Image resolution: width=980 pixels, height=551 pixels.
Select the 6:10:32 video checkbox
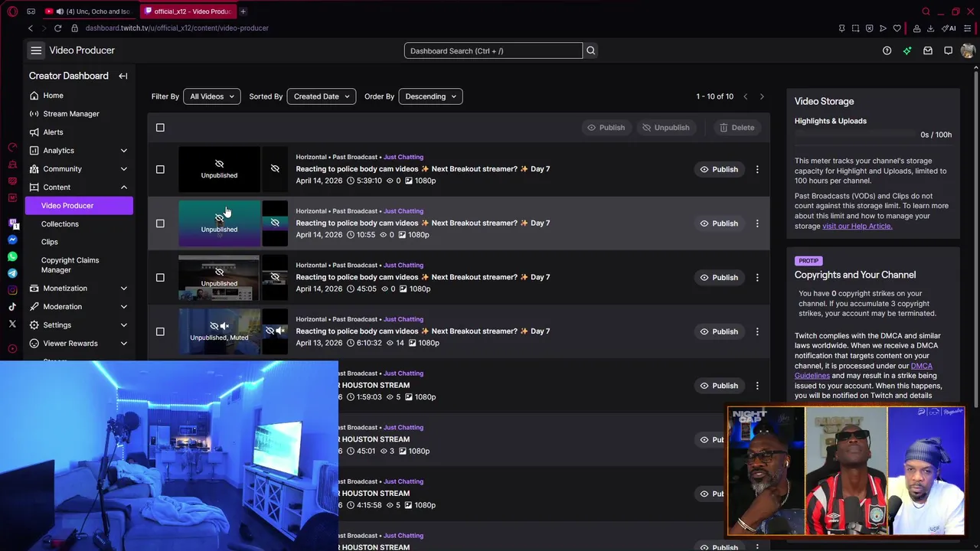click(x=160, y=331)
